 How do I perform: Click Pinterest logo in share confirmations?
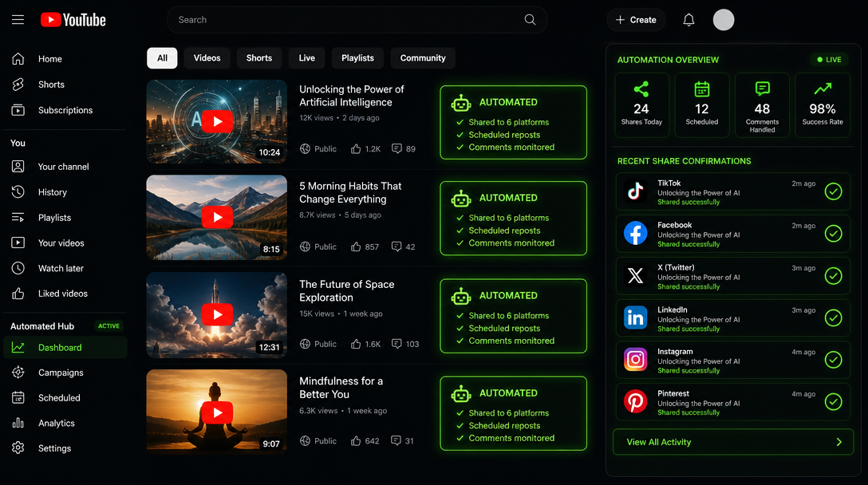pos(636,402)
